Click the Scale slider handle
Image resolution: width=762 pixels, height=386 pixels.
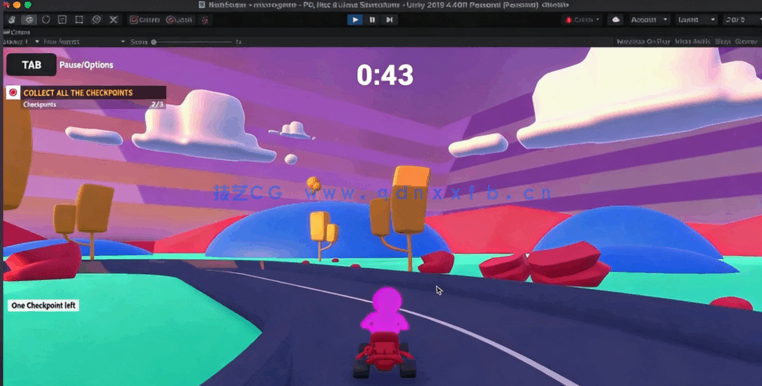(154, 42)
